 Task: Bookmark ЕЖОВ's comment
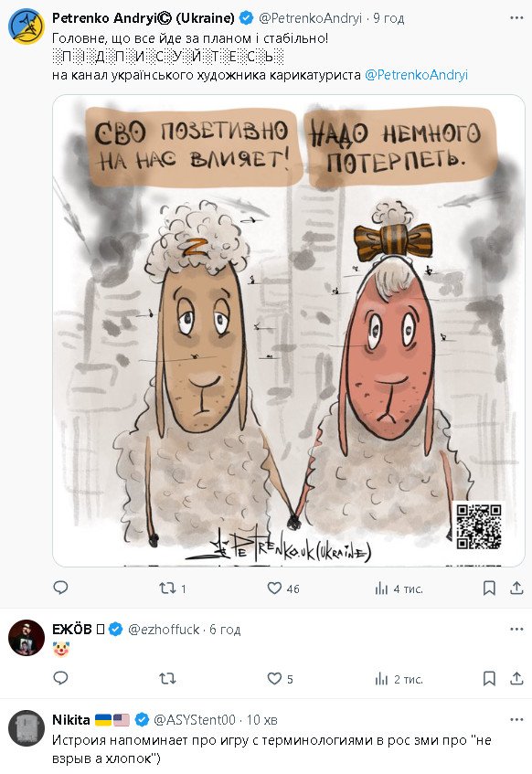489,679
